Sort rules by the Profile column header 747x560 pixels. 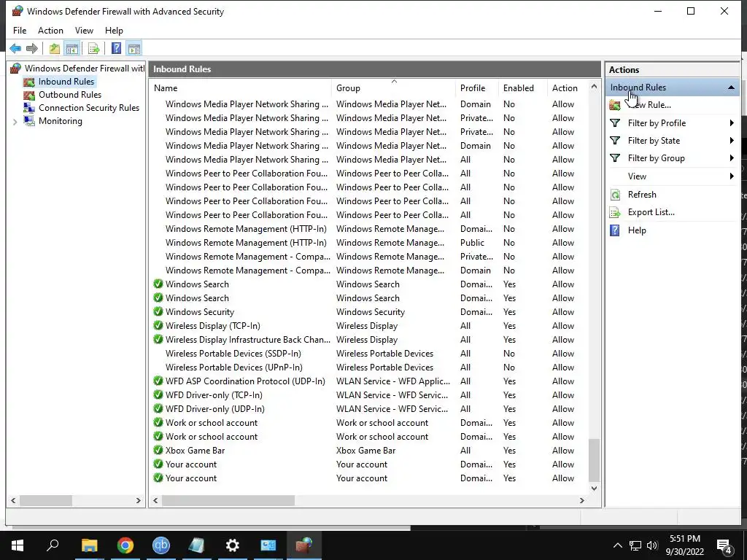tap(477, 88)
